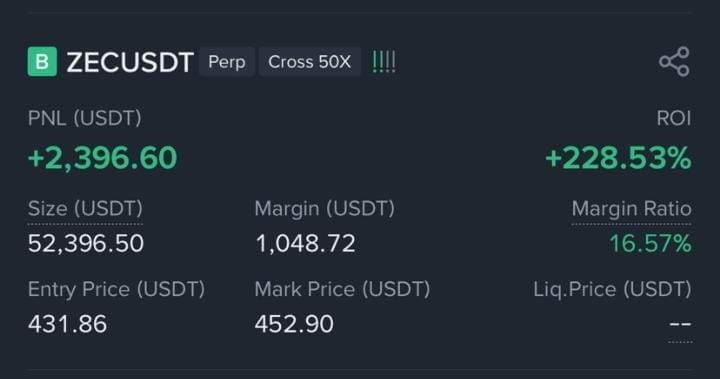The width and height of the screenshot is (720, 379).
Task: Click the ROI value +228.53%
Action: click(618, 158)
